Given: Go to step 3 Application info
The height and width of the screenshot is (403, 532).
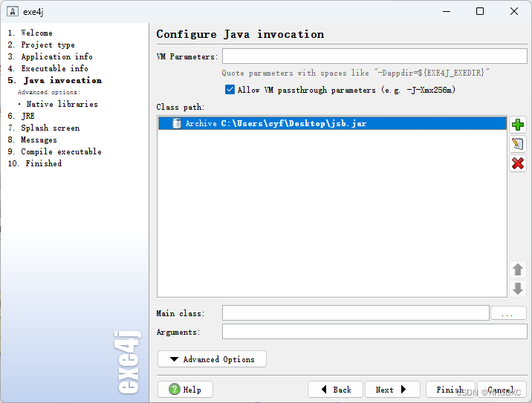Looking at the screenshot, I should coord(51,56).
